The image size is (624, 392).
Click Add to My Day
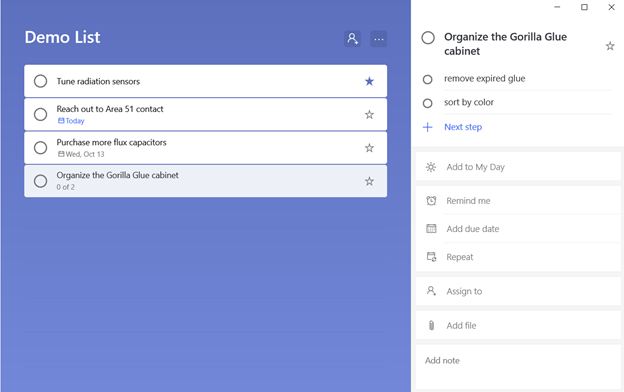point(518,167)
